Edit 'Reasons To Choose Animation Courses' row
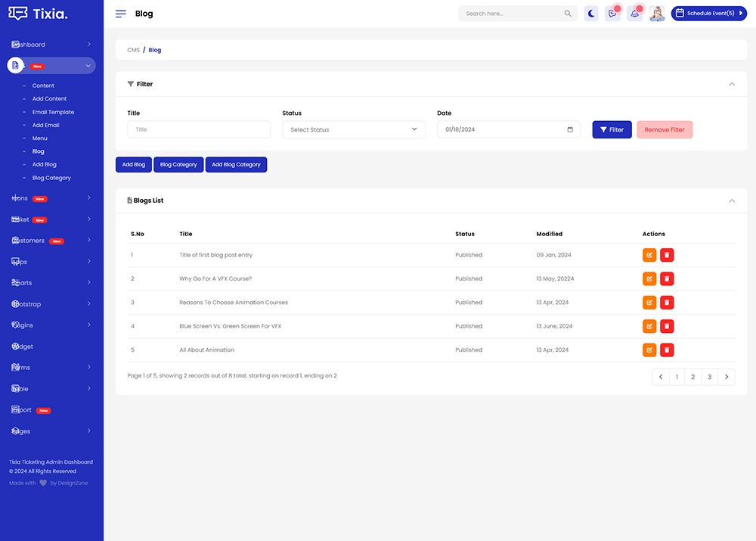Image resolution: width=756 pixels, height=541 pixels. click(x=649, y=303)
